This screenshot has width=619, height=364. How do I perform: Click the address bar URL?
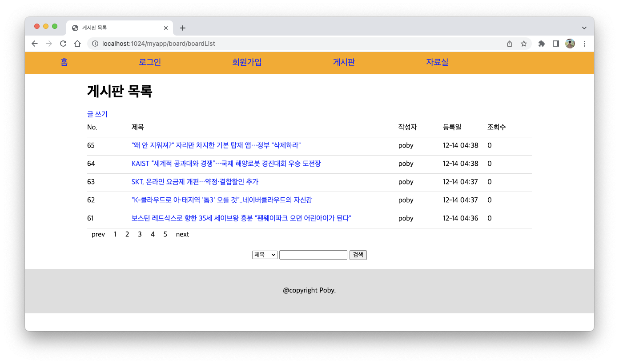point(159,44)
